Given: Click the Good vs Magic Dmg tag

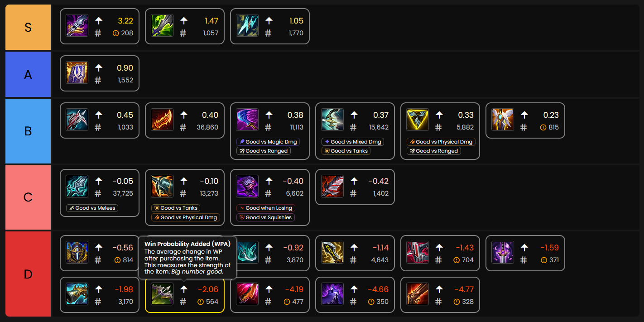Looking at the screenshot, I should click(268, 142).
